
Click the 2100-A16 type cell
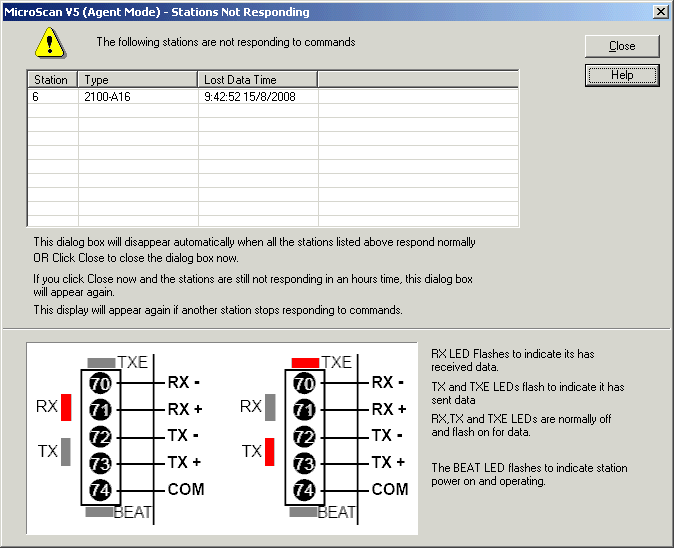pos(138,97)
